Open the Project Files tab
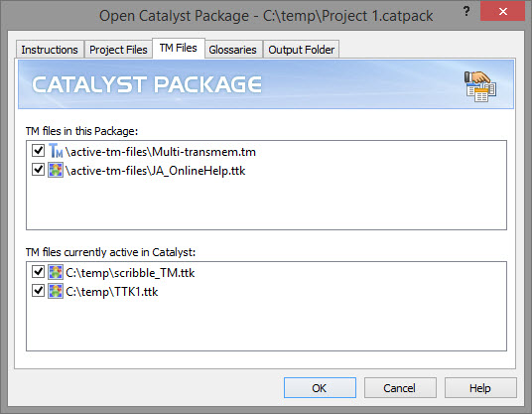 coord(118,50)
